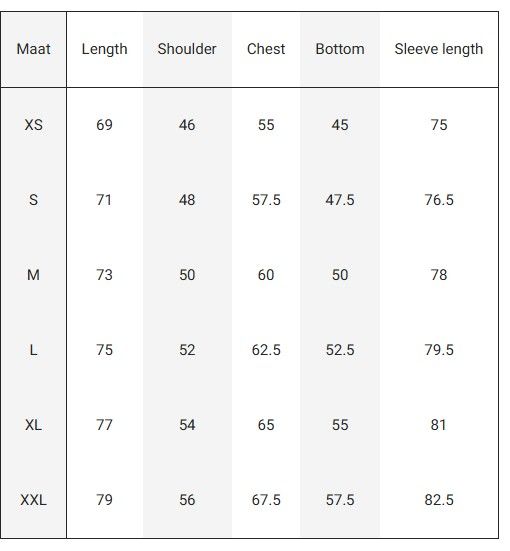
Task: Select the L bottom value 52.5
Action: coord(340,350)
